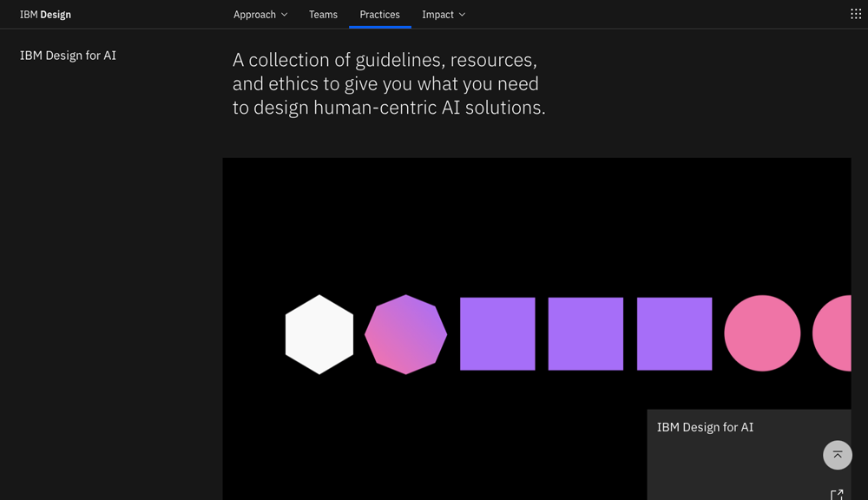This screenshot has height=500, width=868.
Task: Click the A collection of guidelines heading
Action: [389, 83]
